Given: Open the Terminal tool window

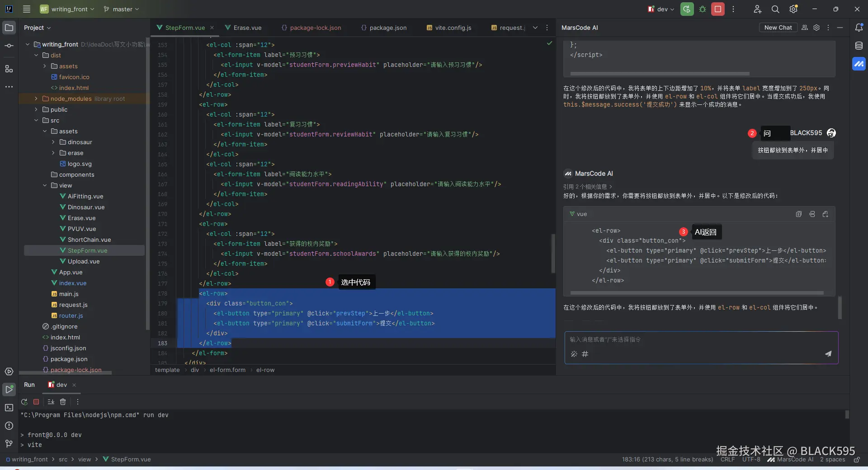Looking at the screenshot, I should coord(9,408).
